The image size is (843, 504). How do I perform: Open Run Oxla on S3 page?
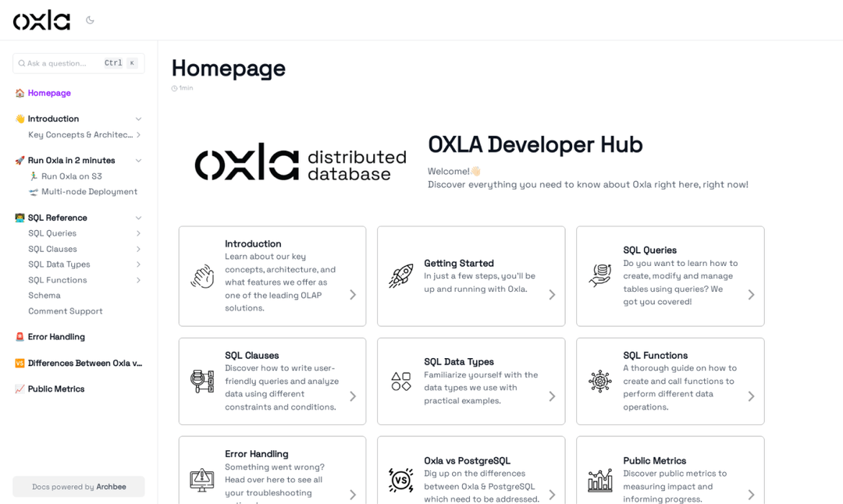(x=72, y=176)
